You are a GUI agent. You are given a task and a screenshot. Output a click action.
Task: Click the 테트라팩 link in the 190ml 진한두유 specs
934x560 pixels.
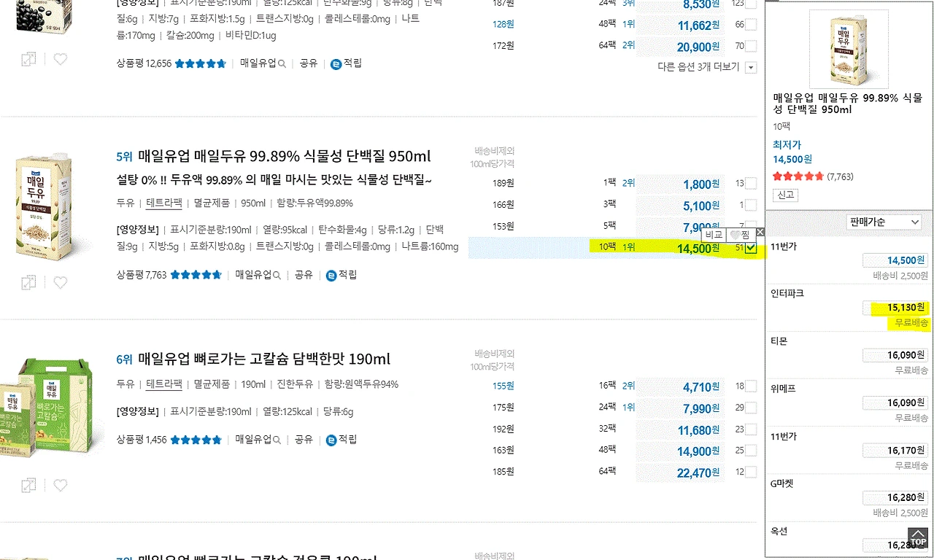[164, 384]
